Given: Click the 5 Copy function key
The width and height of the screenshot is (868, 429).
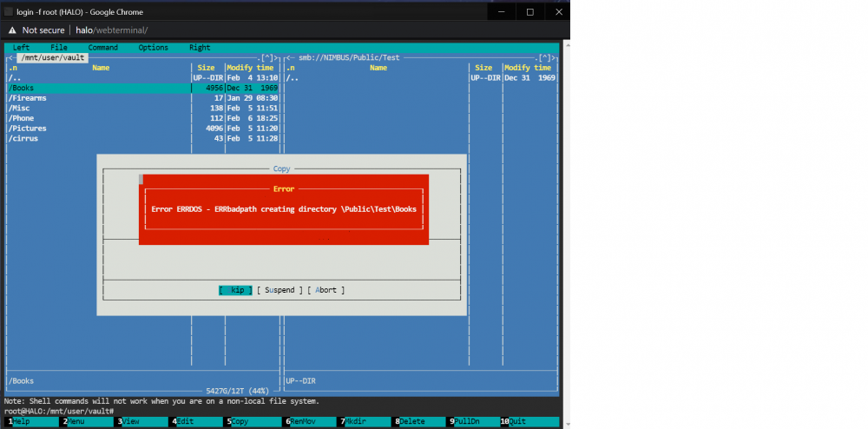Looking at the screenshot, I should [252, 422].
